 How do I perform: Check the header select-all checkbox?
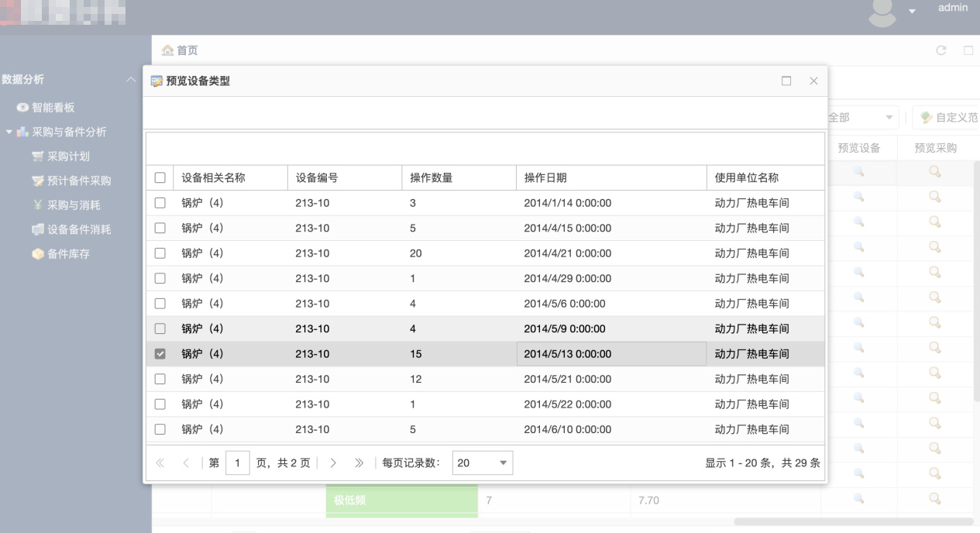pyautogui.click(x=160, y=177)
